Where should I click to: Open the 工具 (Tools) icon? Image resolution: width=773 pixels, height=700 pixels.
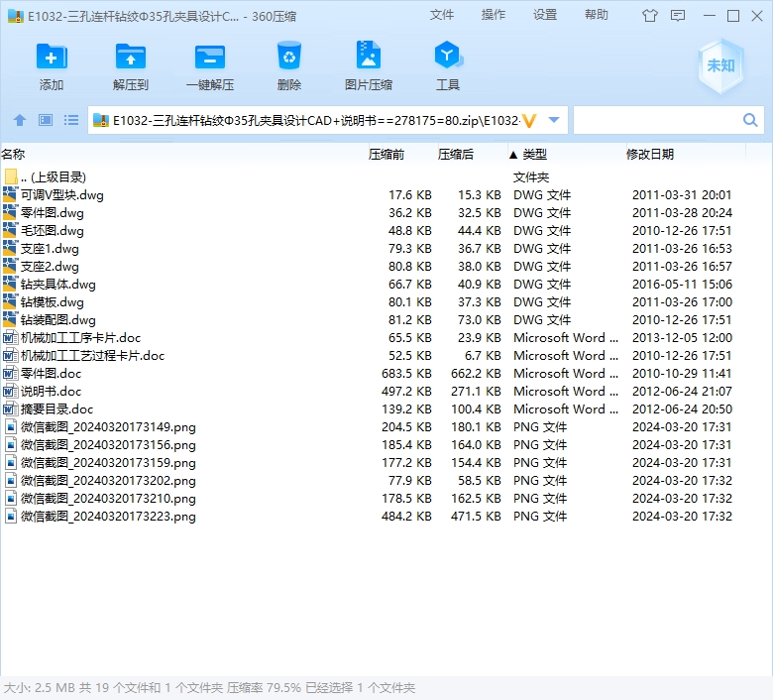click(x=448, y=56)
